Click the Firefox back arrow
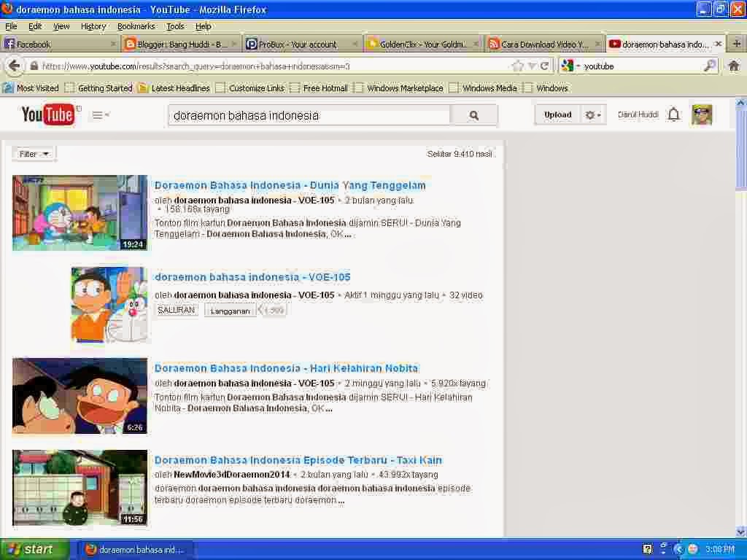Image resolution: width=747 pixels, height=560 pixels. click(x=15, y=66)
